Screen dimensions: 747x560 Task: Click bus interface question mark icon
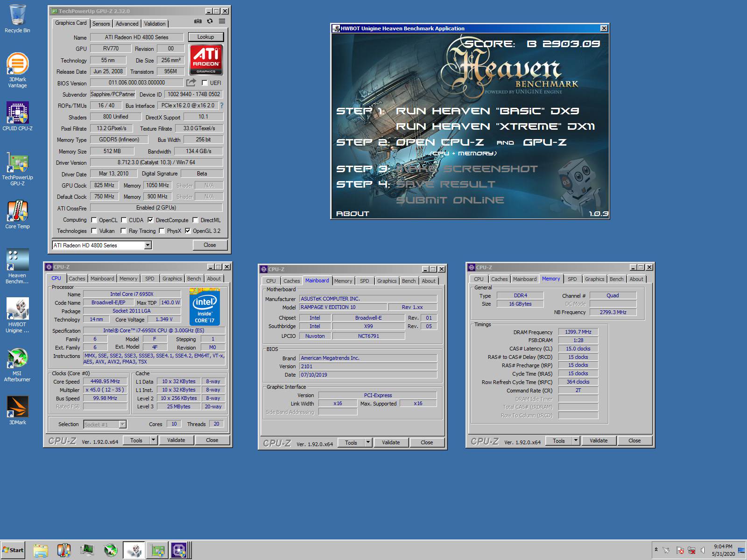point(222,105)
